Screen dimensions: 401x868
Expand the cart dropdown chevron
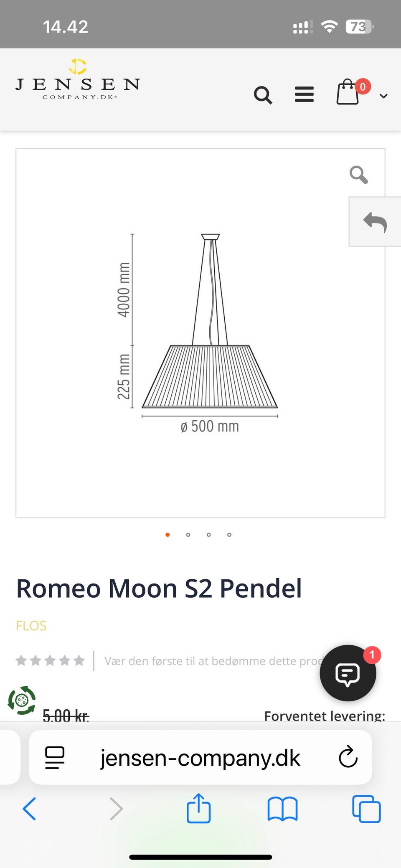click(383, 96)
